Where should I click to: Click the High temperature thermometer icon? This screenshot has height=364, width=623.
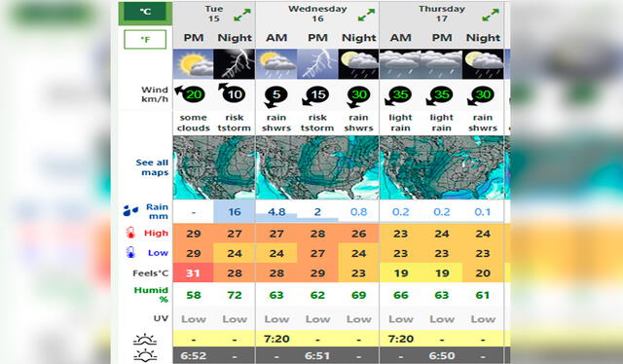(x=130, y=233)
